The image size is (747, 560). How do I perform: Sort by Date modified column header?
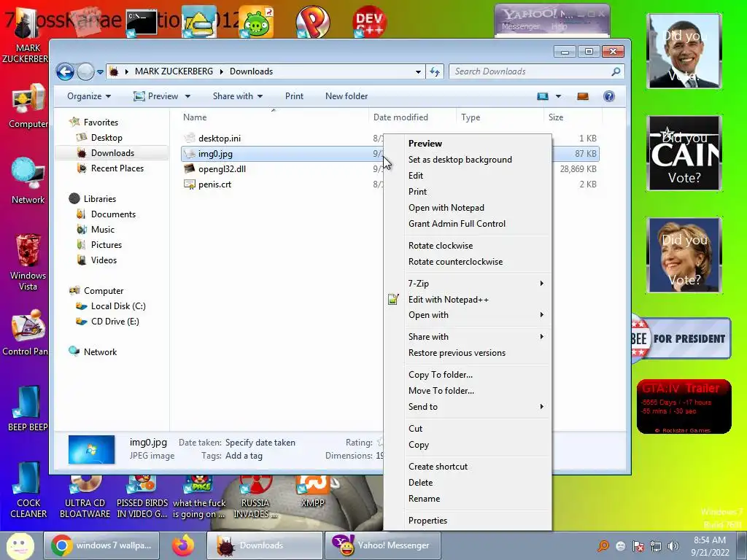pyautogui.click(x=400, y=117)
